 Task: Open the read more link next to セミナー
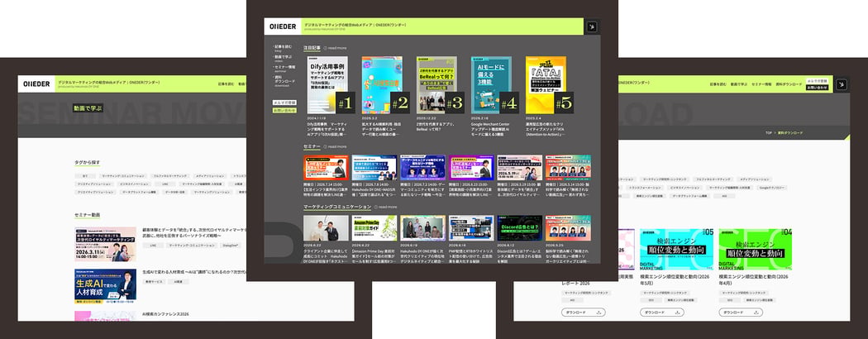(x=335, y=147)
